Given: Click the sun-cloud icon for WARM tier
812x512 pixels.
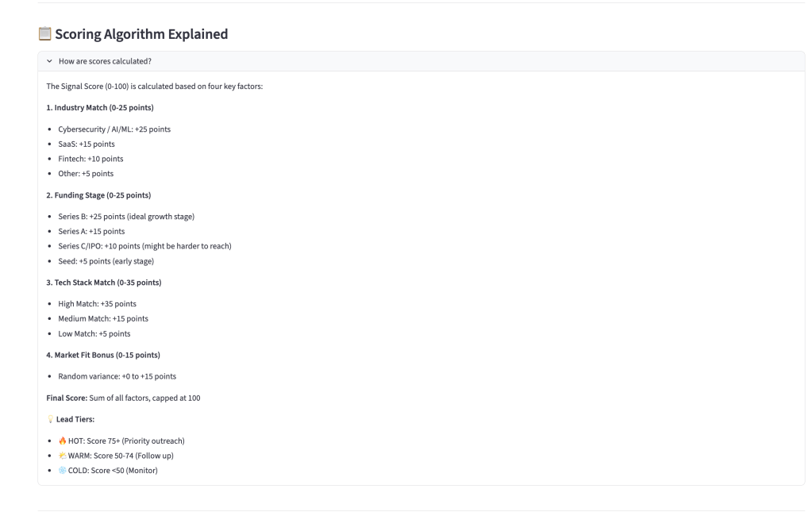Looking at the screenshot, I should tap(63, 456).
